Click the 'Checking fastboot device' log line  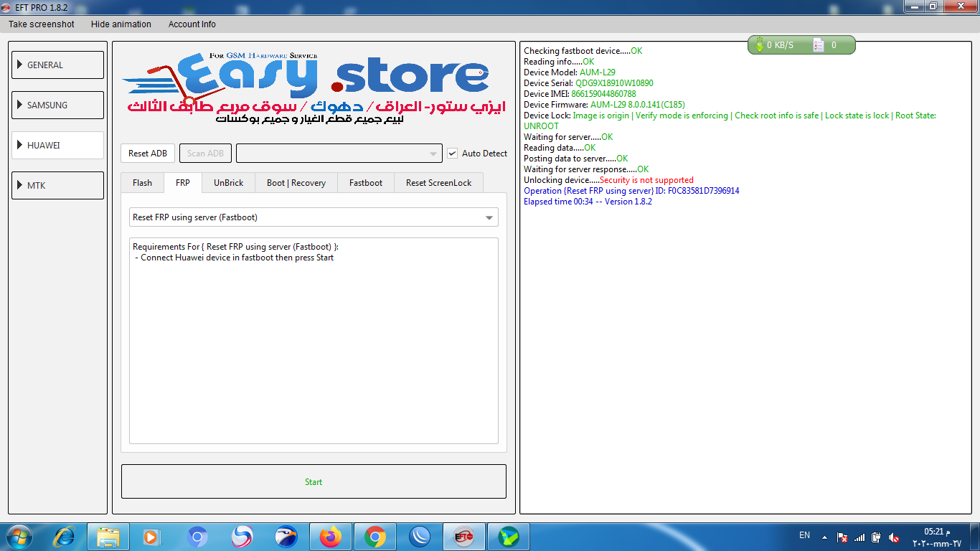pyautogui.click(x=583, y=51)
